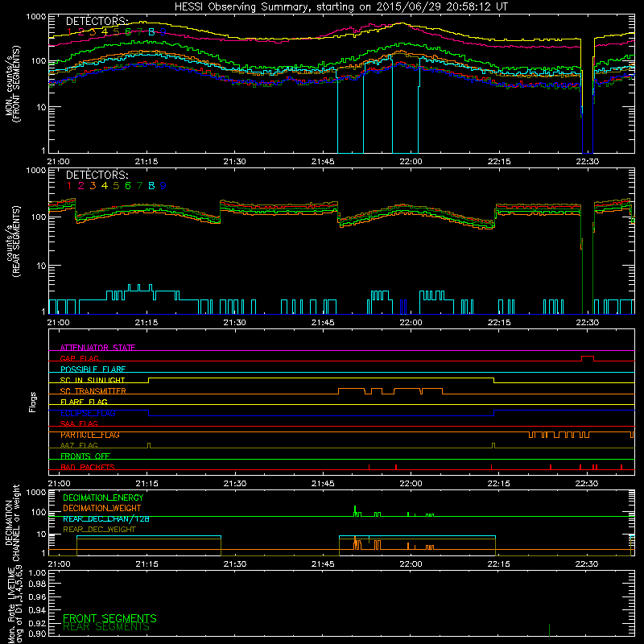Click the FRONTS_OFF flag label
This screenshot has height=644, width=644.
pyautogui.click(x=85, y=456)
